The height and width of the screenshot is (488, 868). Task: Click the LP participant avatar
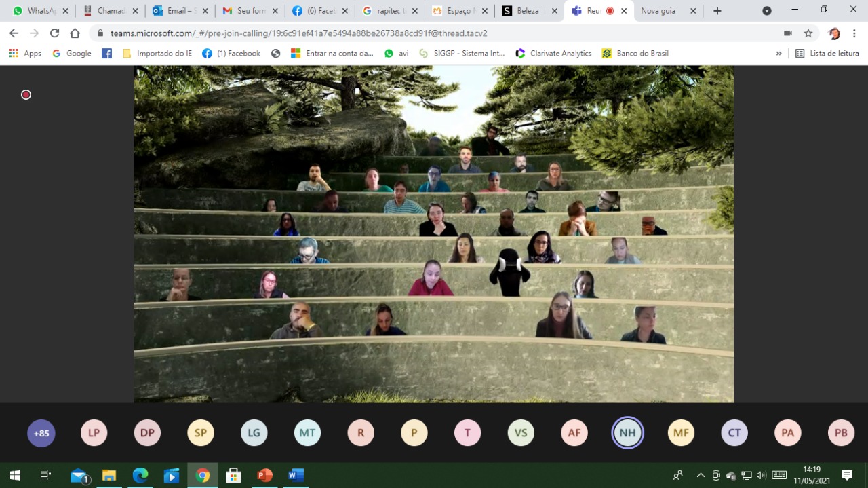click(x=94, y=433)
